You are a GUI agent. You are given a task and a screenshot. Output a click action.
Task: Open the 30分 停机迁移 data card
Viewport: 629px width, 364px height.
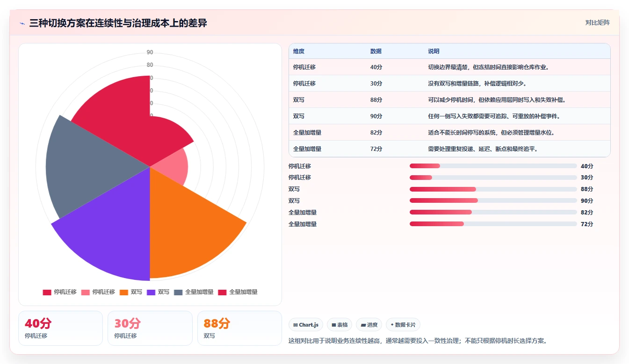pos(150,328)
